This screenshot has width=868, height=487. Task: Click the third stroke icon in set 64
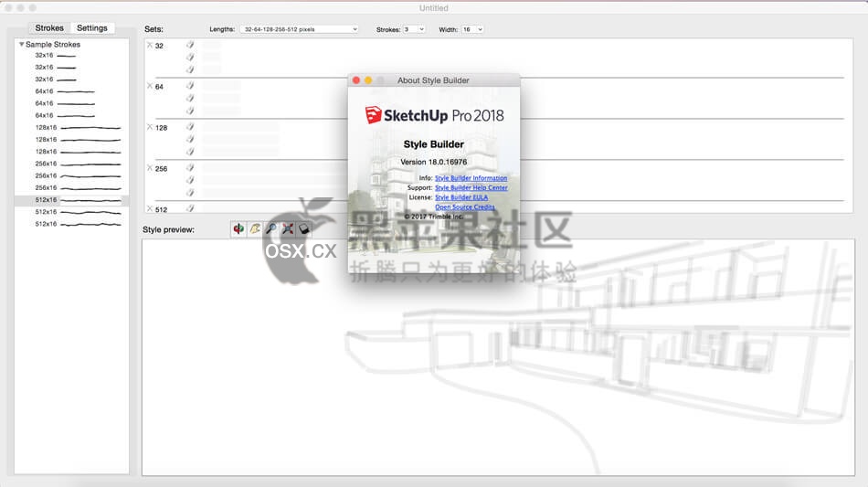pos(190,111)
